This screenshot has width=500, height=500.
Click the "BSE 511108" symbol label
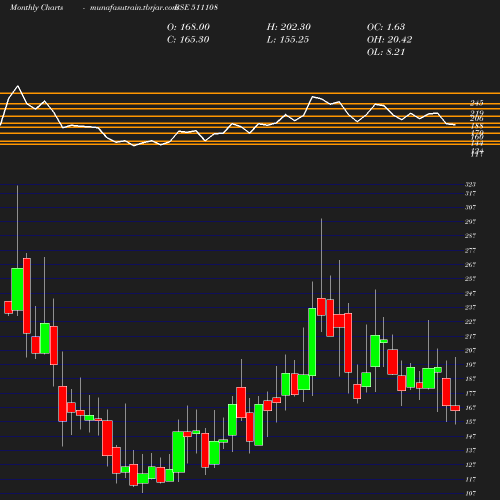(x=197, y=7)
